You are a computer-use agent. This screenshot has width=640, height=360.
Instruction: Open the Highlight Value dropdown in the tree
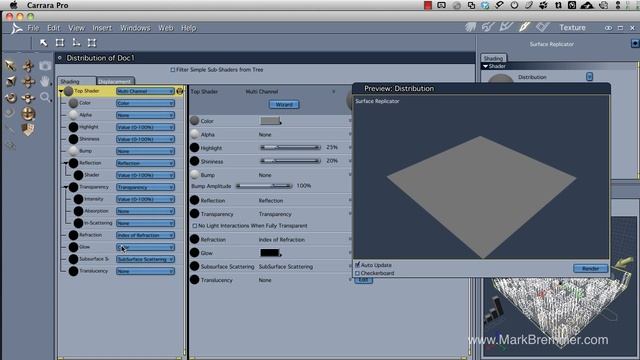145,127
